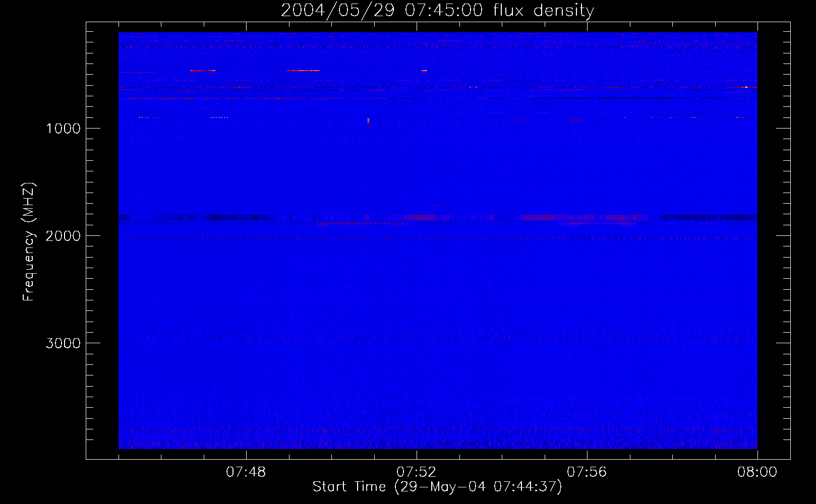This screenshot has width=816, height=504.
Task: Select the 2000 frequency axis label
Action: tap(63, 236)
